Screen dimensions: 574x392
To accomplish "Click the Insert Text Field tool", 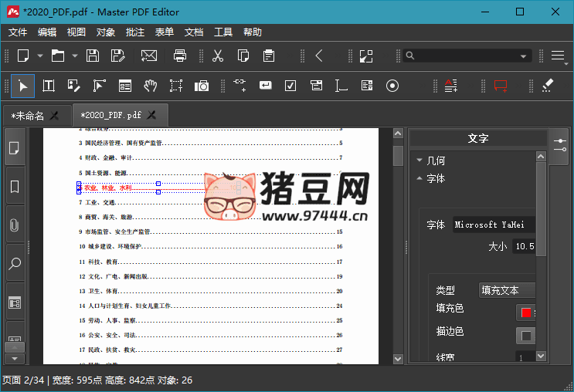I will coord(341,86).
